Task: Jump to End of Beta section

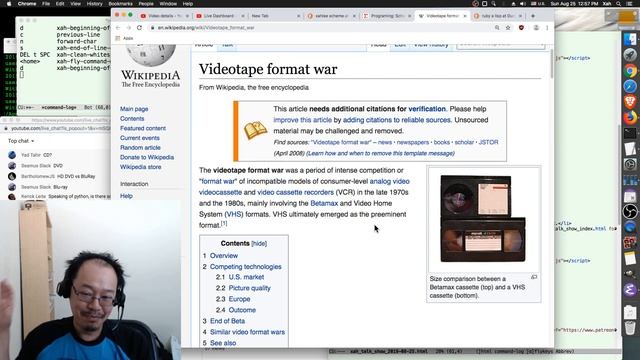Action: (227, 321)
